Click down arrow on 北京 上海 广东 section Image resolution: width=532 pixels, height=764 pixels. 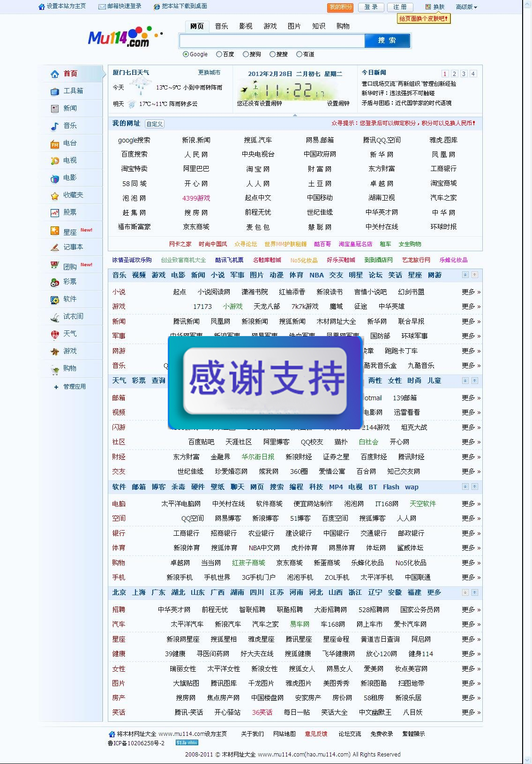(465, 592)
